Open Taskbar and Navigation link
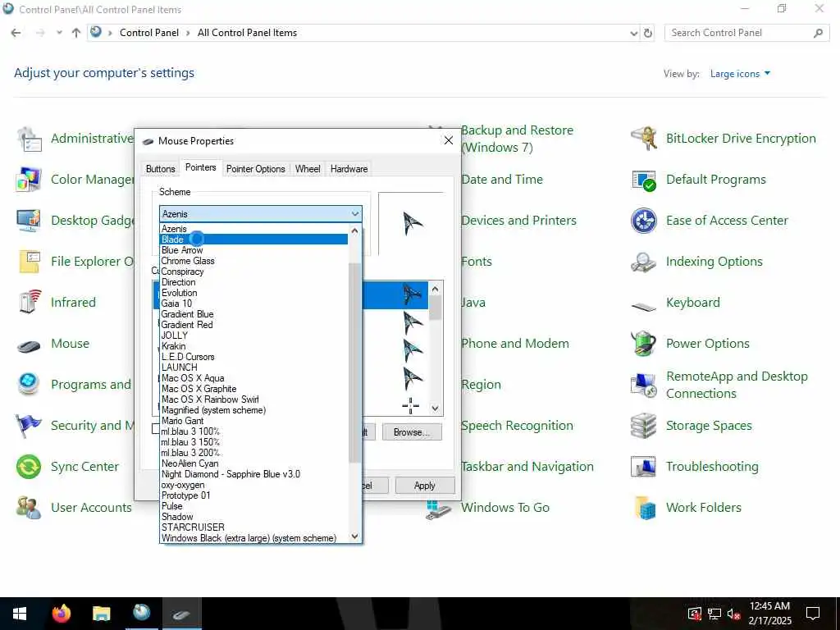Viewport: 840px width, 630px height. tap(527, 467)
